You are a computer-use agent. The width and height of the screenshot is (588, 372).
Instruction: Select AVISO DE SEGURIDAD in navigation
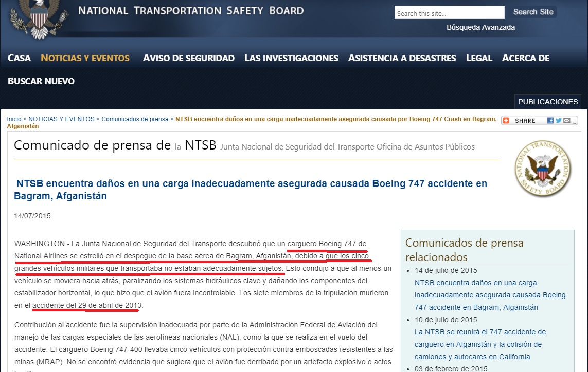click(x=188, y=58)
